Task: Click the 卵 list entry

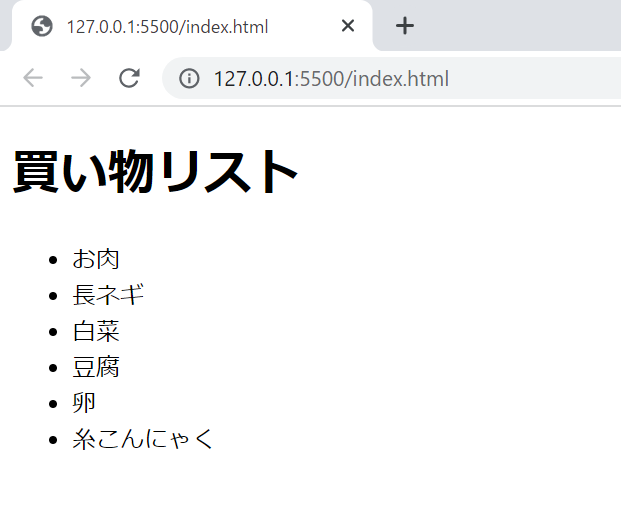Action: [84, 403]
